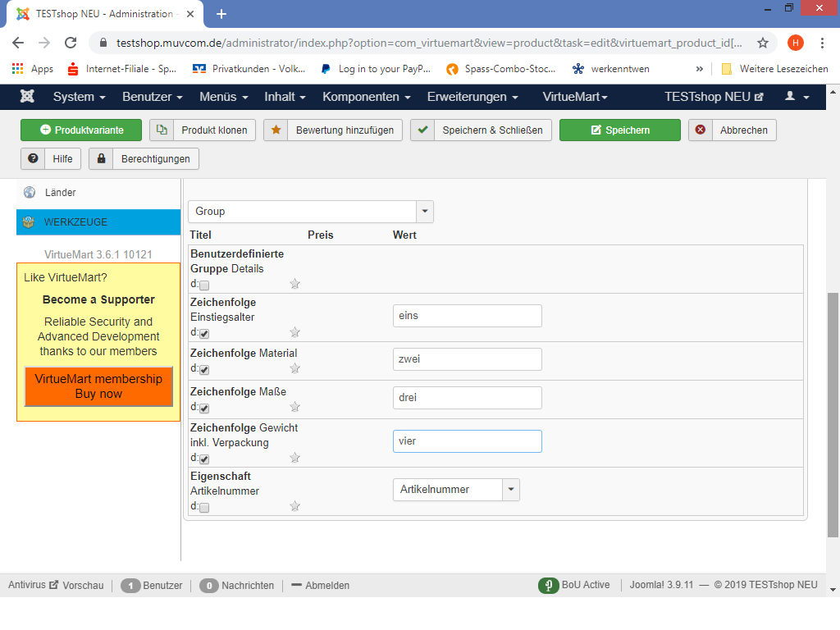This screenshot has width=840, height=630.
Task: Click the star icon in Material row
Action: 294,368
